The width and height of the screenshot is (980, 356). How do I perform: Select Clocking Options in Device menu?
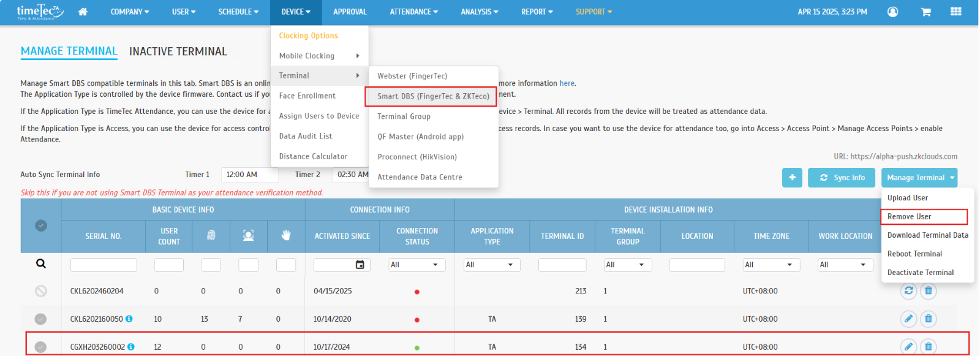click(308, 36)
